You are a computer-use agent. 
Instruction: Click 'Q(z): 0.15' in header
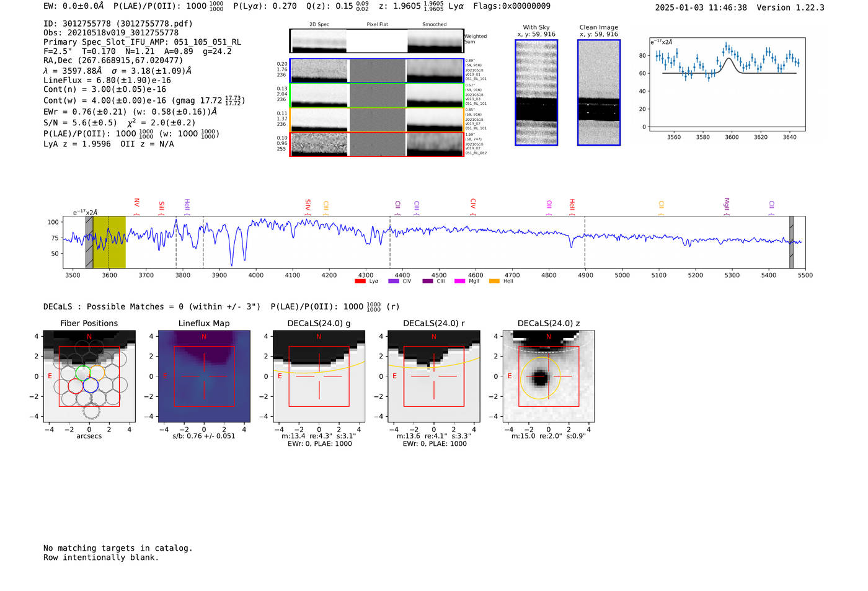tap(337, 6)
